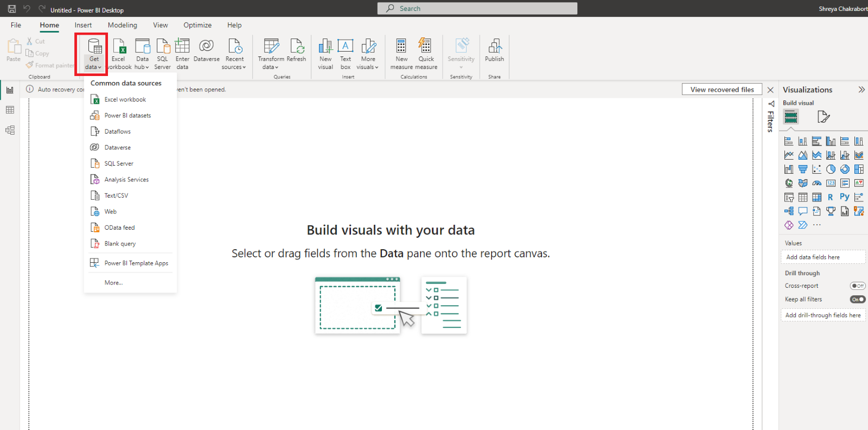
Task: Create a Quick measure
Action: click(x=426, y=53)
